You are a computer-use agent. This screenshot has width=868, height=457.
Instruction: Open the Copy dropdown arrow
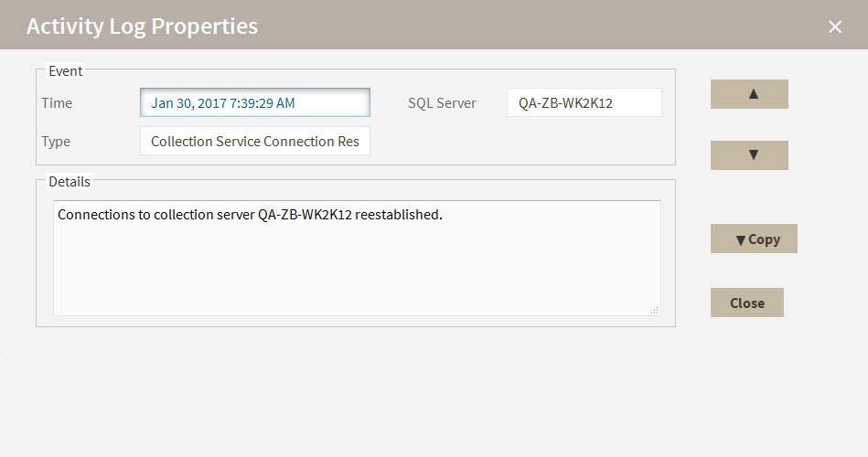pyautogui.click(x=740, y=239)
